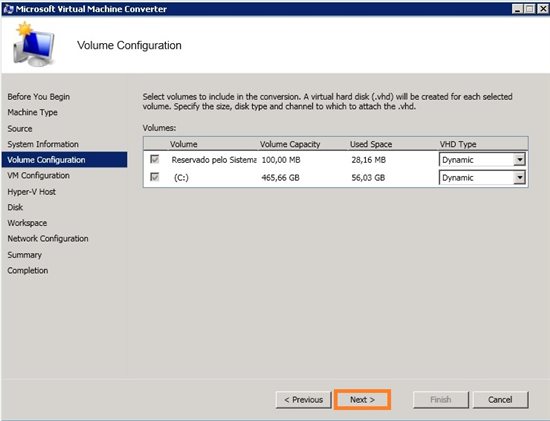Select the (C:) volume name
The image size is (550, 421).
(181, 178)
